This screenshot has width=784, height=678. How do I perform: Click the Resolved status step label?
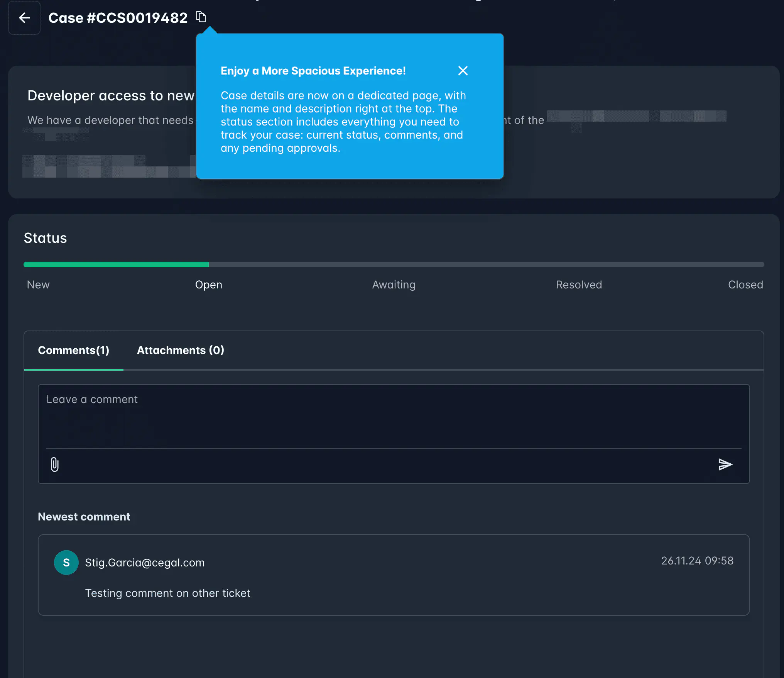tap(578, 285)
